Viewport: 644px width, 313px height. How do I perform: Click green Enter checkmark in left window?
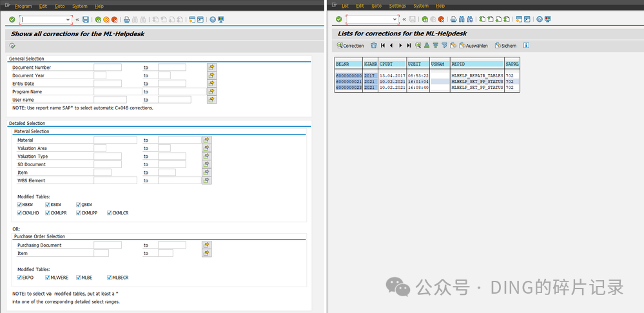12,19
